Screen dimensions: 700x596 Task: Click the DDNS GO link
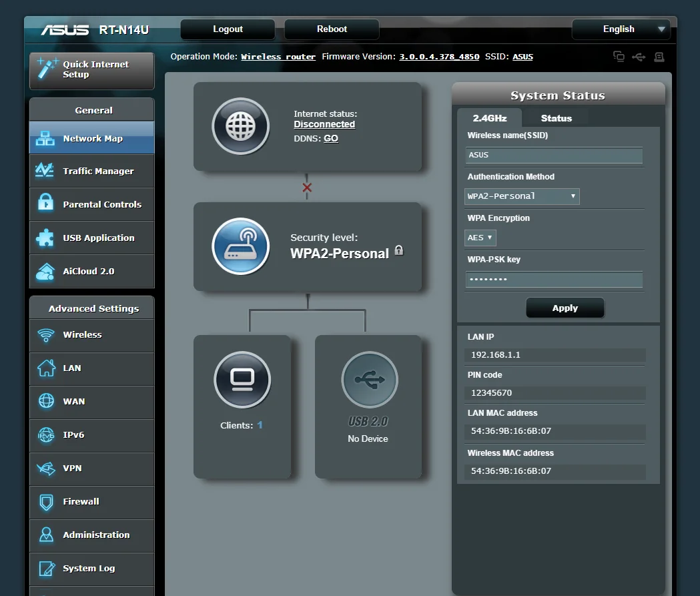point(331,138)
